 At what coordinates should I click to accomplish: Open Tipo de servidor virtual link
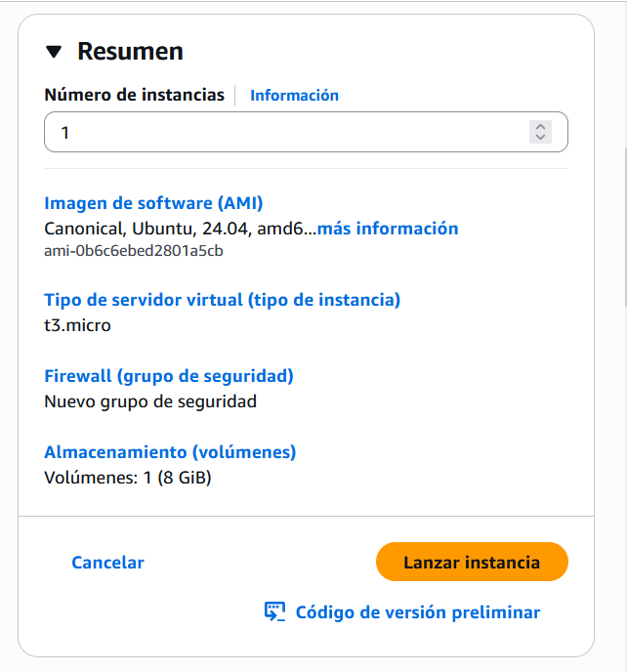pos(222,300)
